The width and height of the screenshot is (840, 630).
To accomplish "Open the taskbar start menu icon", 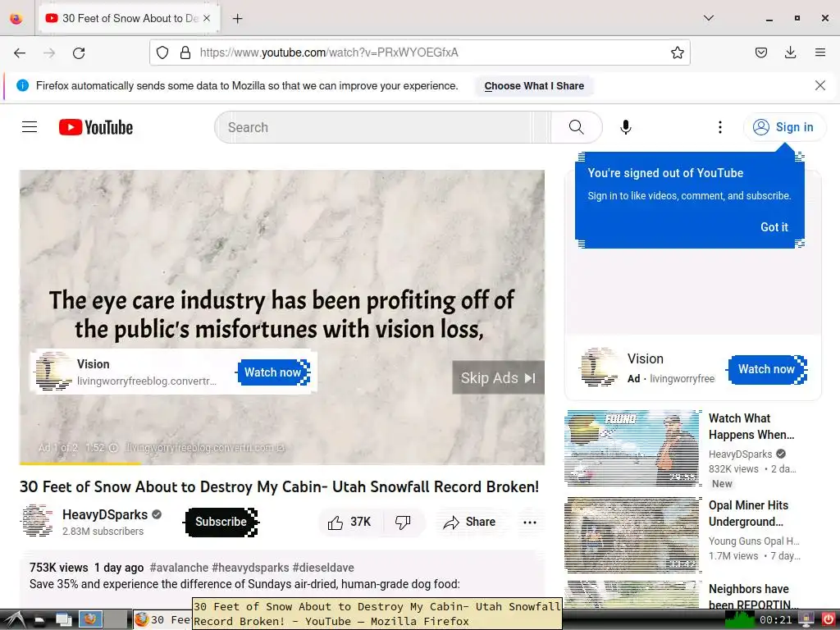I will [x=13, y=620].
